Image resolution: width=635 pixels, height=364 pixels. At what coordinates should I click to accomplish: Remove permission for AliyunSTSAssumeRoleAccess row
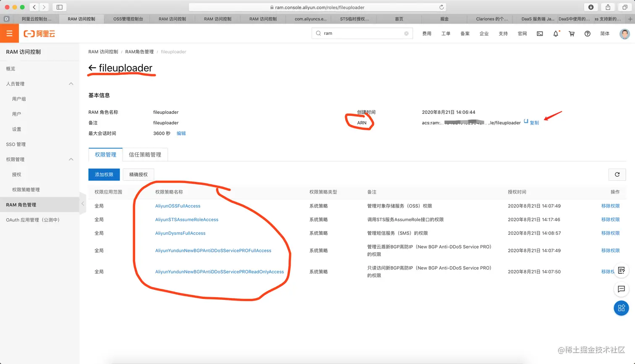tap(610, 220)
